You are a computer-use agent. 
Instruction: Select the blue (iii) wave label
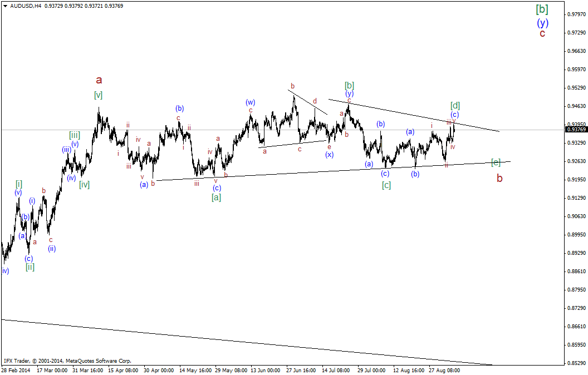click(67, 150)
